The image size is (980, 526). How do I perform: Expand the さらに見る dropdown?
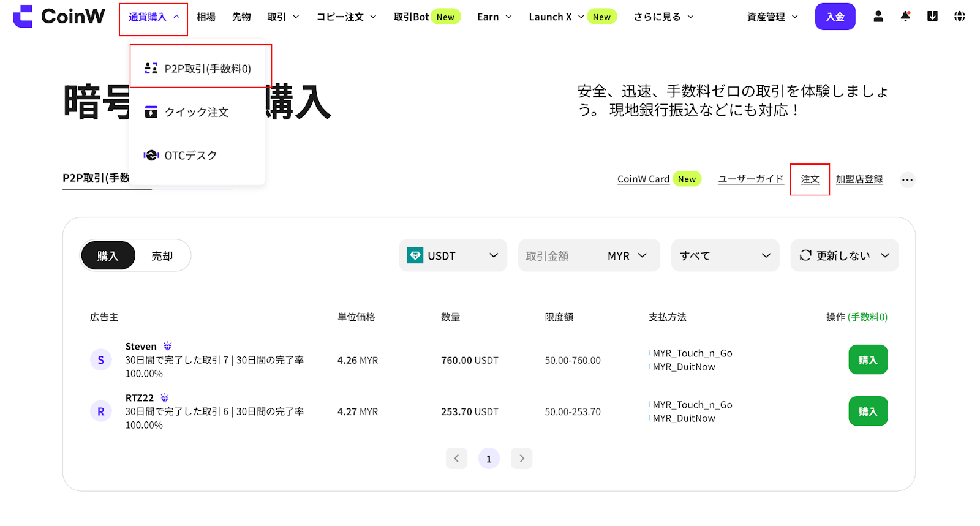pyautogui.click(x=664, y=17)
